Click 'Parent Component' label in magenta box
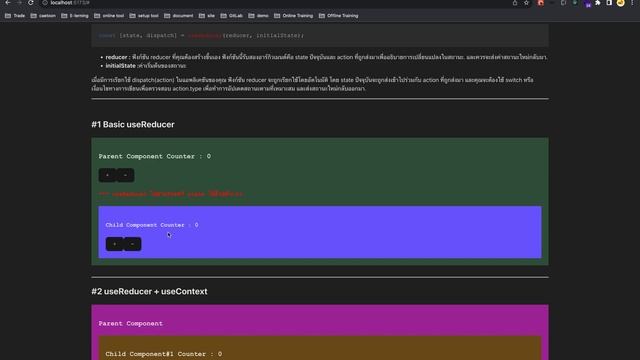This screenshot has width=640, height=360. click(x=131, y=323)
